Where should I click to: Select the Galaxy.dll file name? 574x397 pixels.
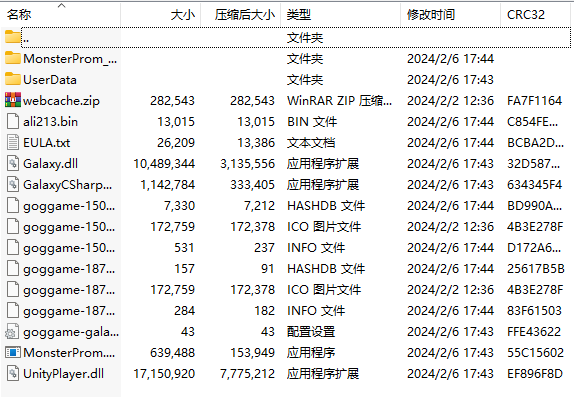coord(51,164)
